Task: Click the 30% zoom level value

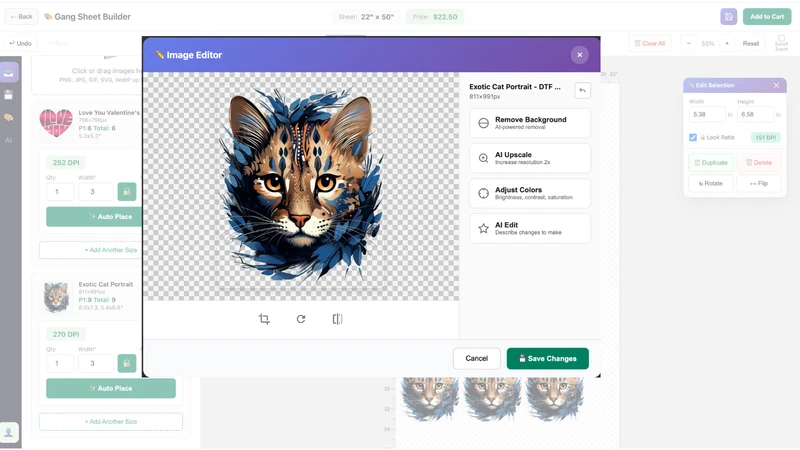Action: (x=708, y=43)
